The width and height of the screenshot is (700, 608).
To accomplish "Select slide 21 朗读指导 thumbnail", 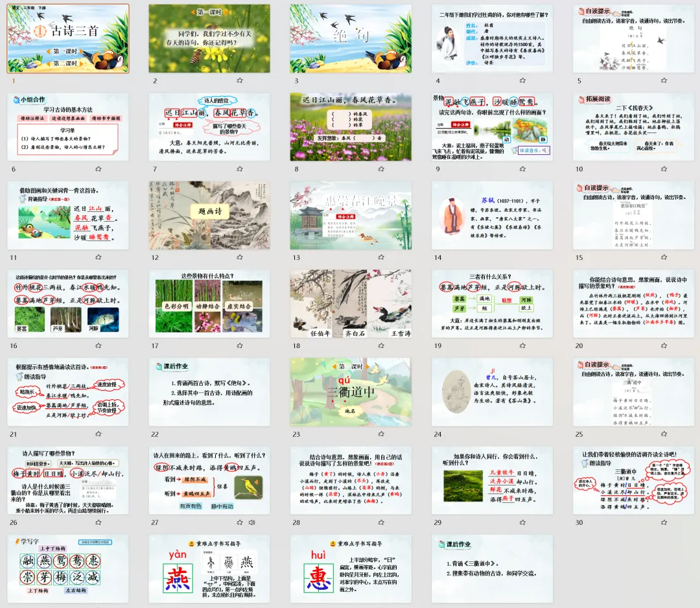I will [x=68, y=392].
